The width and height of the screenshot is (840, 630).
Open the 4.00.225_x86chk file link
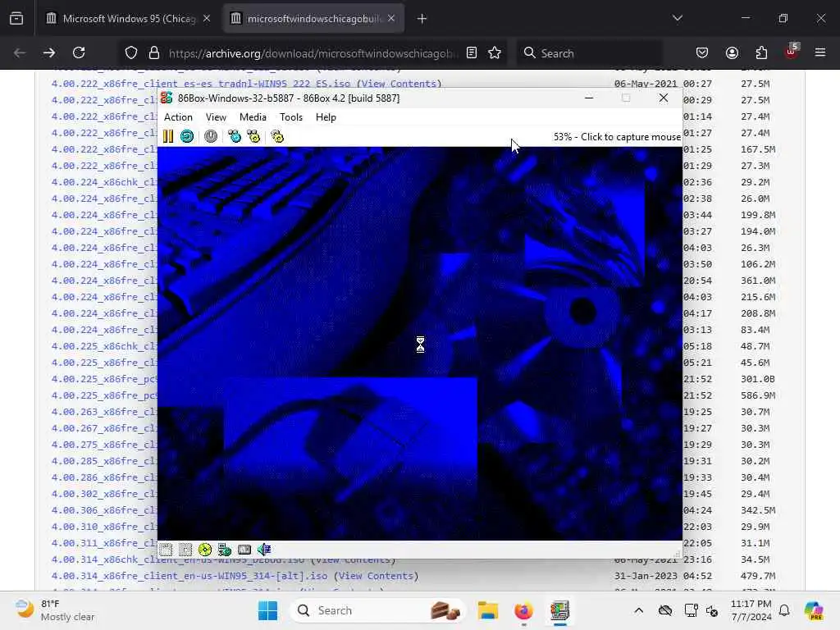pyautogui.click(x=104, y=346)
